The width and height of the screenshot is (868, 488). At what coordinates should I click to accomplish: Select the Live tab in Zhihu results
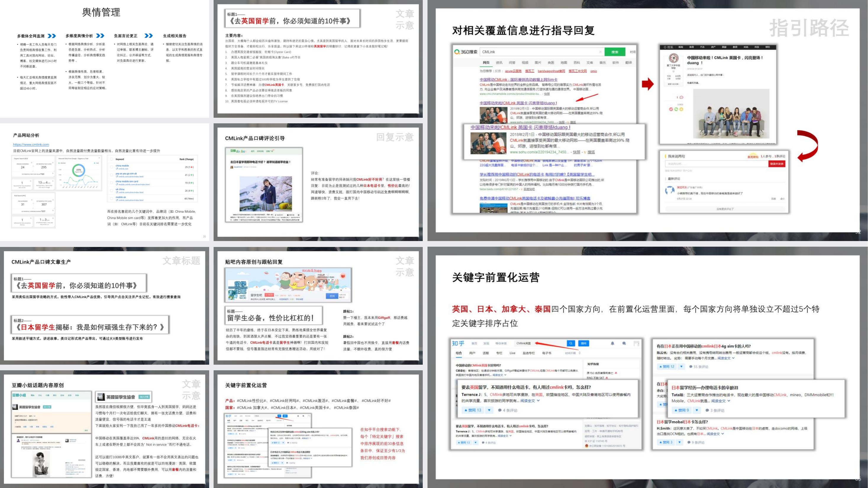(512, 353)
